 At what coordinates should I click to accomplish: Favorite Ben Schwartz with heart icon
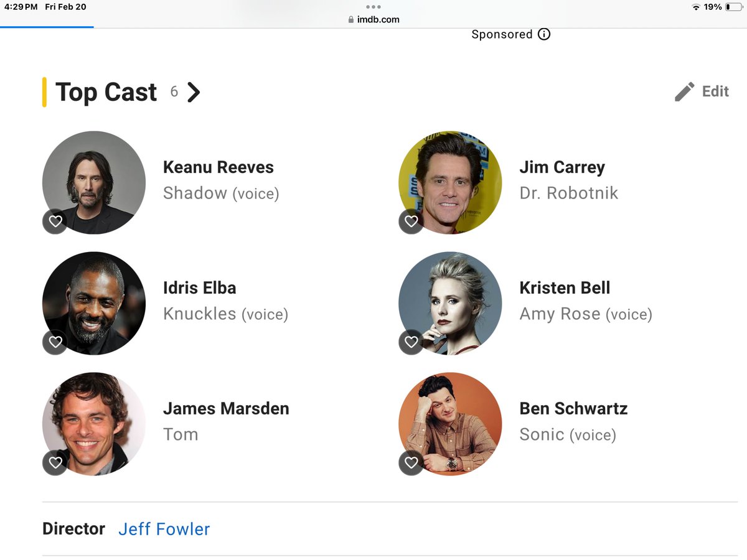(411, 462)
